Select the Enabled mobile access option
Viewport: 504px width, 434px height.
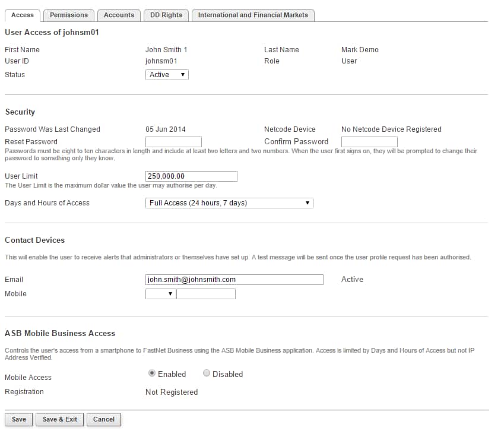pyautogui.click(x=152, y=373)
